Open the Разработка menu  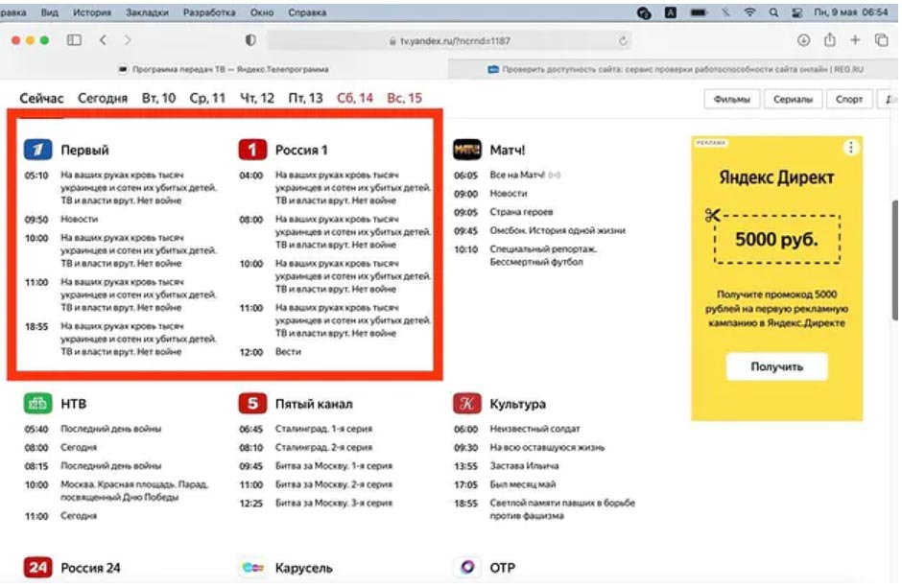tap(209, 12)
